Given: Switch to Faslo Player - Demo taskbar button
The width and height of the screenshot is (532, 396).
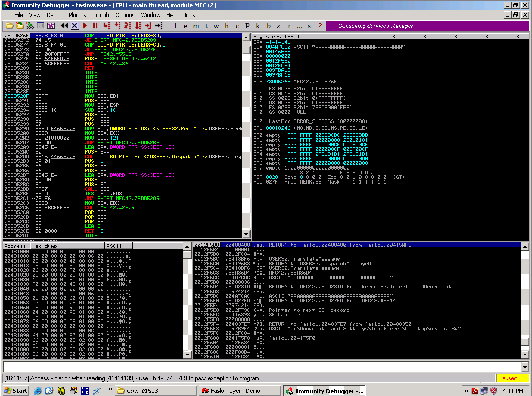Looking at the screenshot, I should pyautogui.click(x=240, y=391).
